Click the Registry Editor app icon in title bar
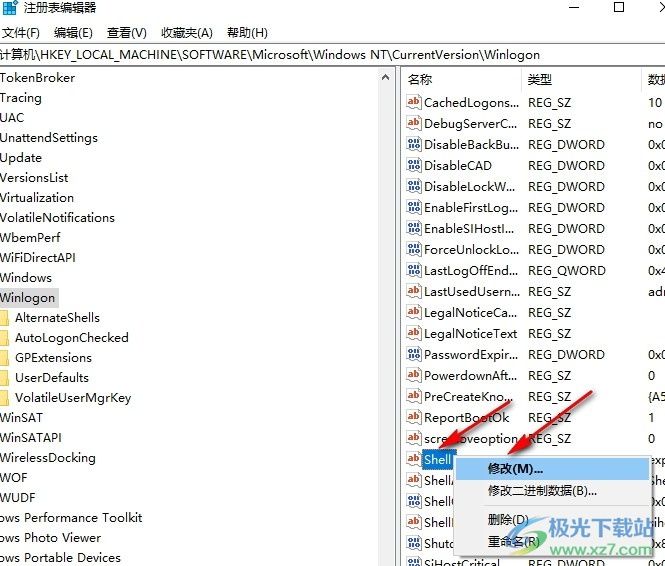The width and height of the screenshot is (665, 566). [10, 7]
